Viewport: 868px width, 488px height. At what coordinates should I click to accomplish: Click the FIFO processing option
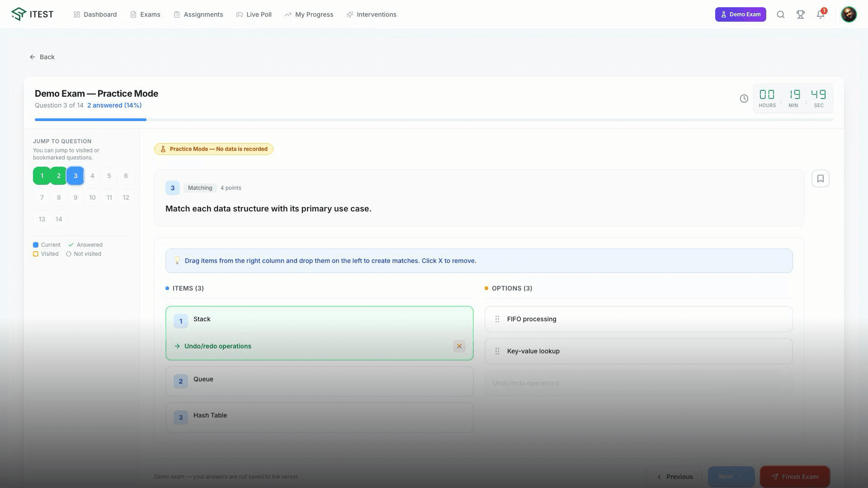click(638, 319)
